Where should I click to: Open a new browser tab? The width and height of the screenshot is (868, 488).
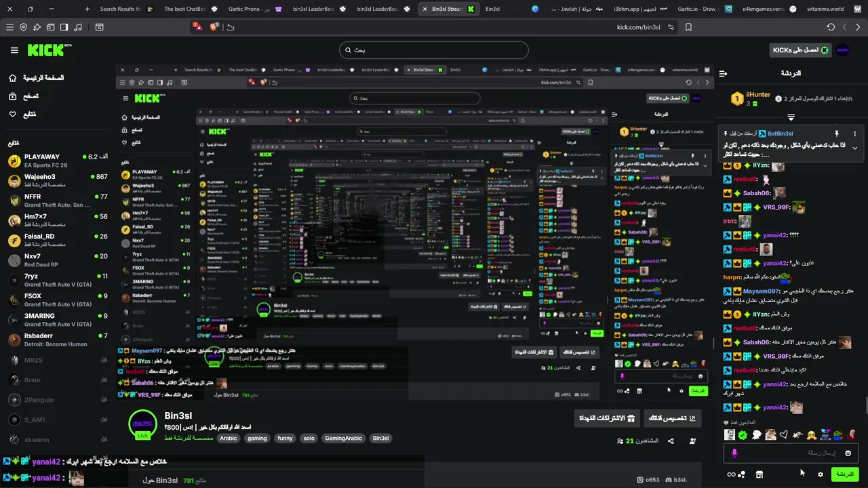(x=87, y=9)
